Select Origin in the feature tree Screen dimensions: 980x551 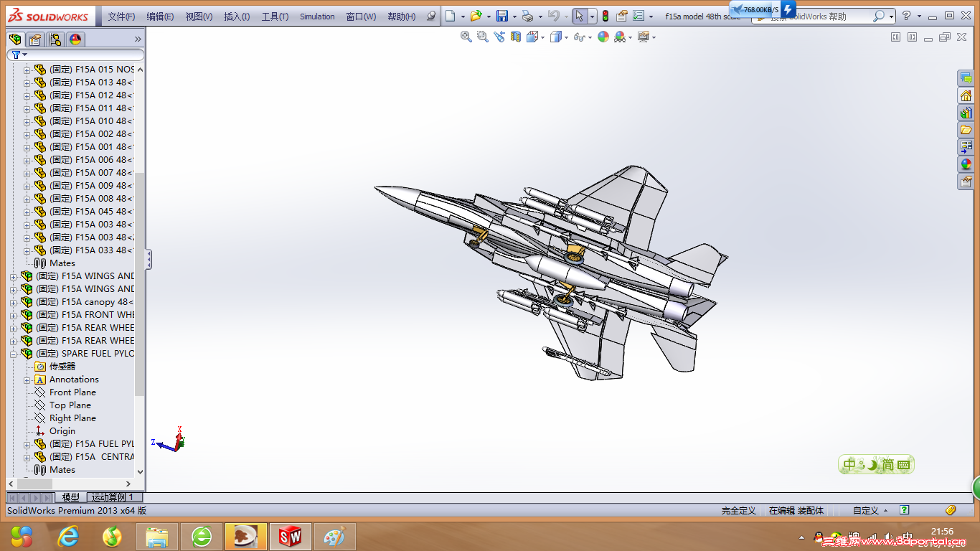pyautogui.click(x=62, y=431)
